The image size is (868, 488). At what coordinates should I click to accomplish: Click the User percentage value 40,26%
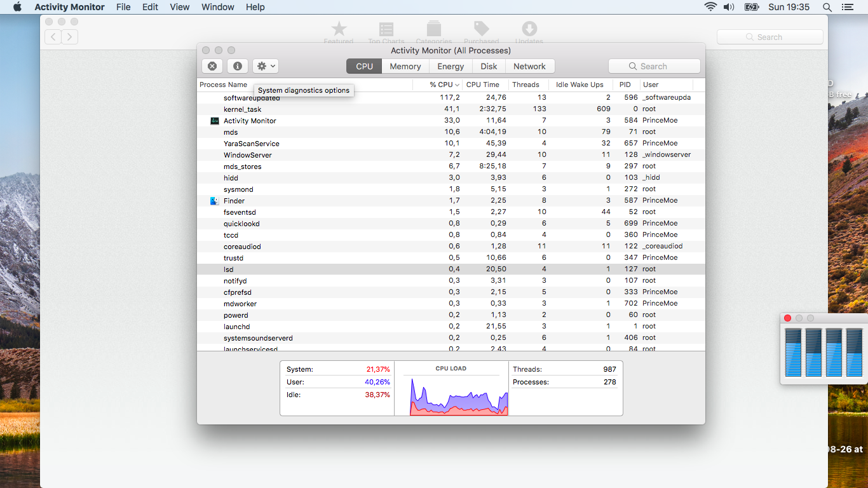click(x=377, y=383)
